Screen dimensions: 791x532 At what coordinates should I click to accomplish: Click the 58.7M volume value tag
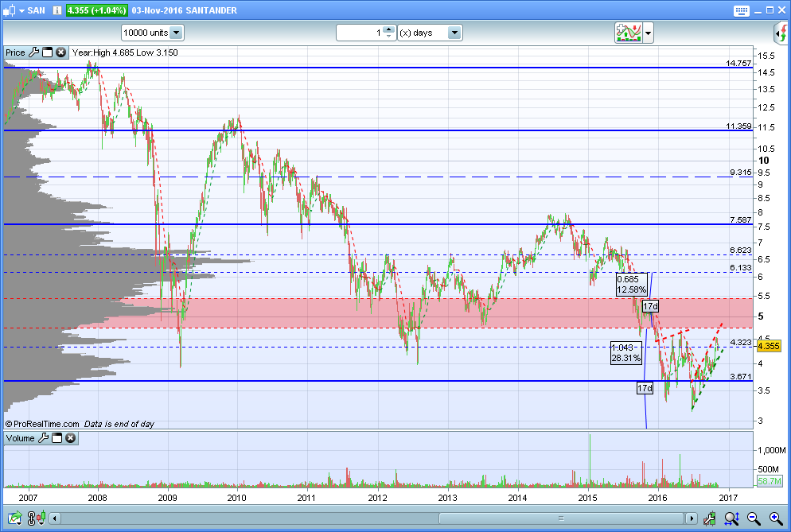[770, 481]
